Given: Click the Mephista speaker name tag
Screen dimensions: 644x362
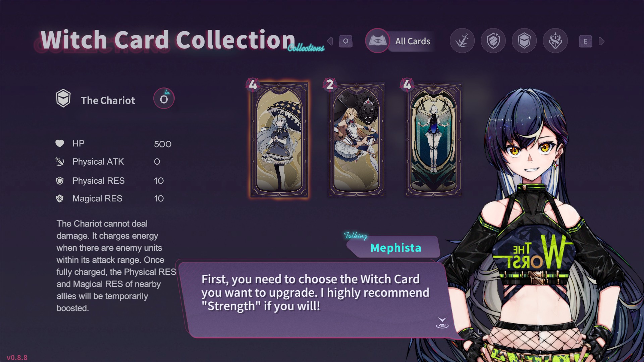Looking at the screenshot, I should click(x=396, y=248).
